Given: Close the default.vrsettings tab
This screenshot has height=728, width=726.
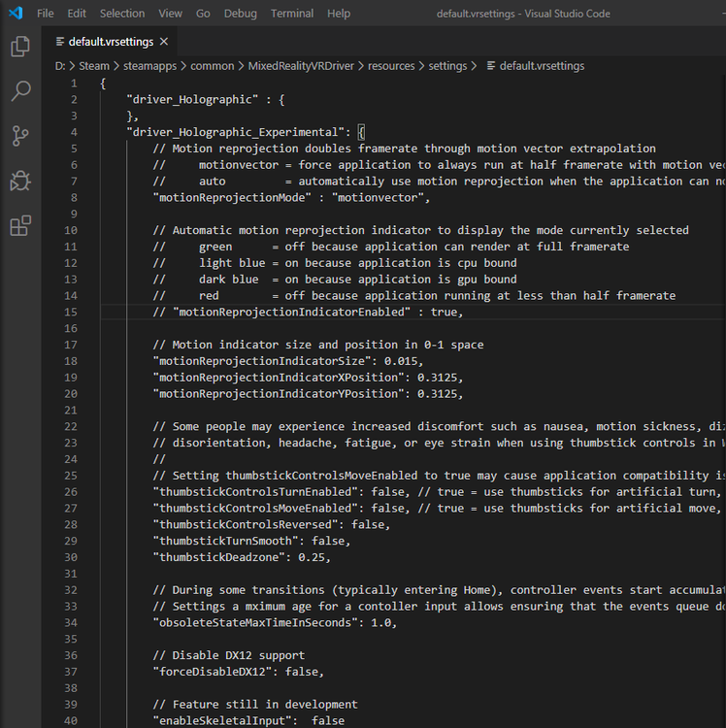Looking at the screenshot, I should 163,42.
